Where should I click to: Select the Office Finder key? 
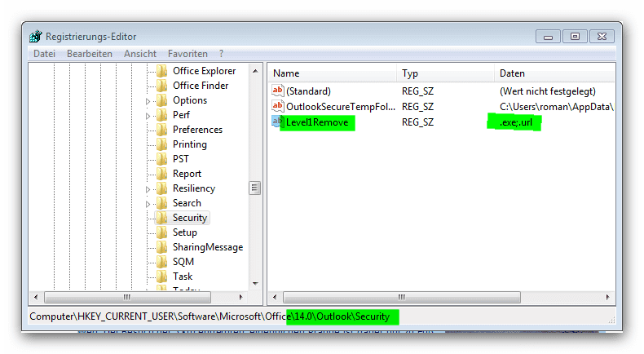pos(201,86)
